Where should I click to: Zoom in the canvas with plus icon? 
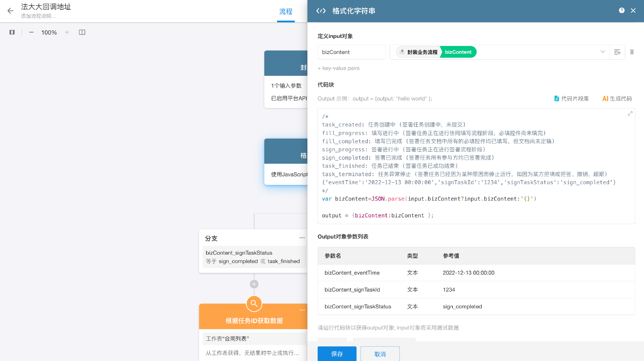pos(67,32)
